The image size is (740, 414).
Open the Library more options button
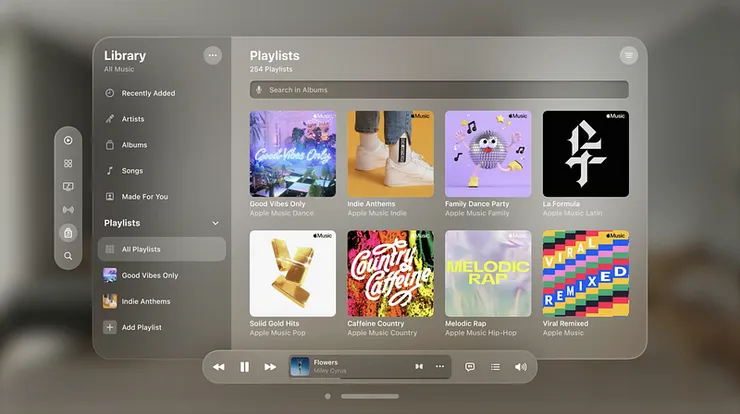pos(213,55)
